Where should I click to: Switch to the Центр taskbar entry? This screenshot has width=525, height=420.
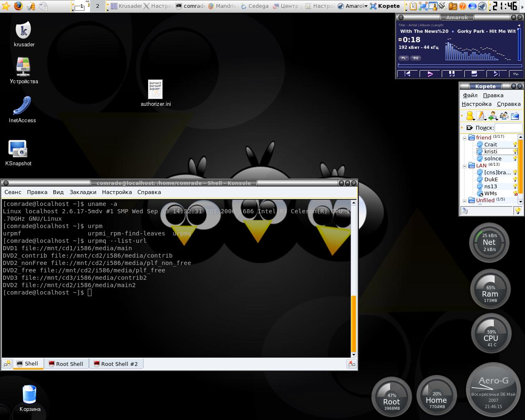287,6
